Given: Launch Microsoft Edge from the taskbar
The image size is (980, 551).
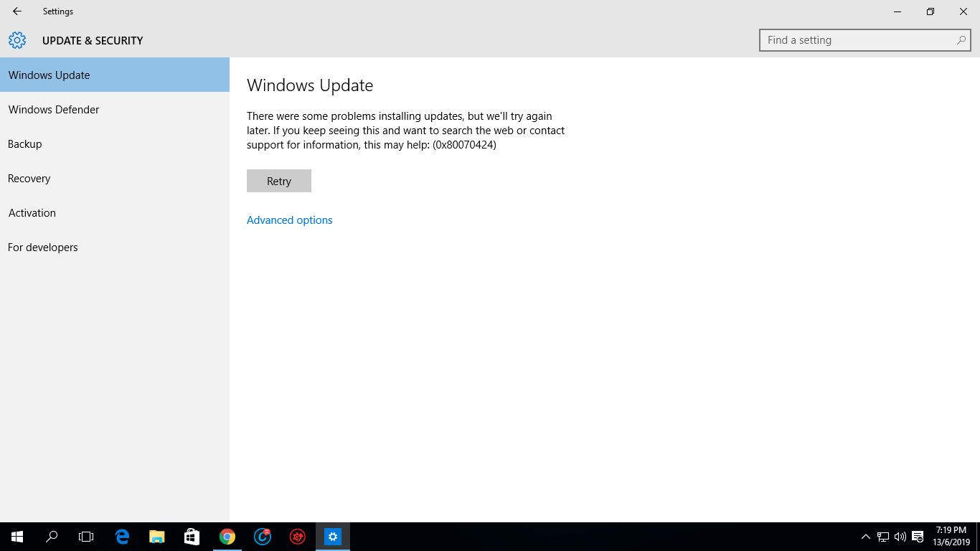Looking at the screenshot, I should point(122,537).
